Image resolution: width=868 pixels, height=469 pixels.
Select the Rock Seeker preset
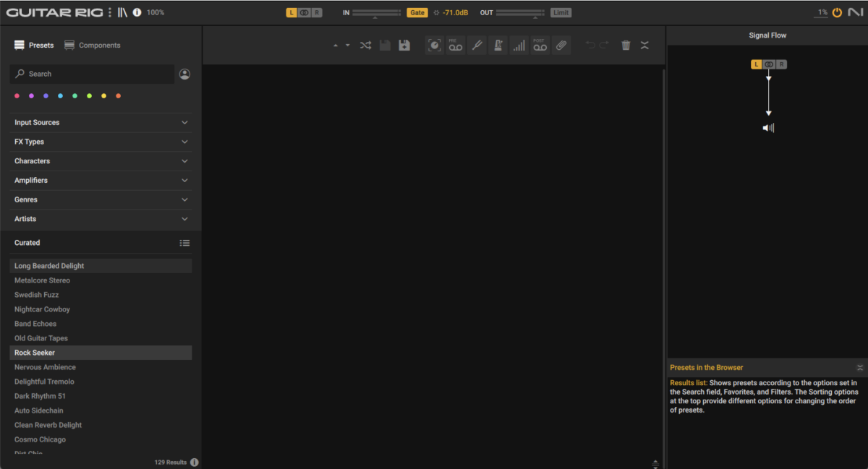101,353
